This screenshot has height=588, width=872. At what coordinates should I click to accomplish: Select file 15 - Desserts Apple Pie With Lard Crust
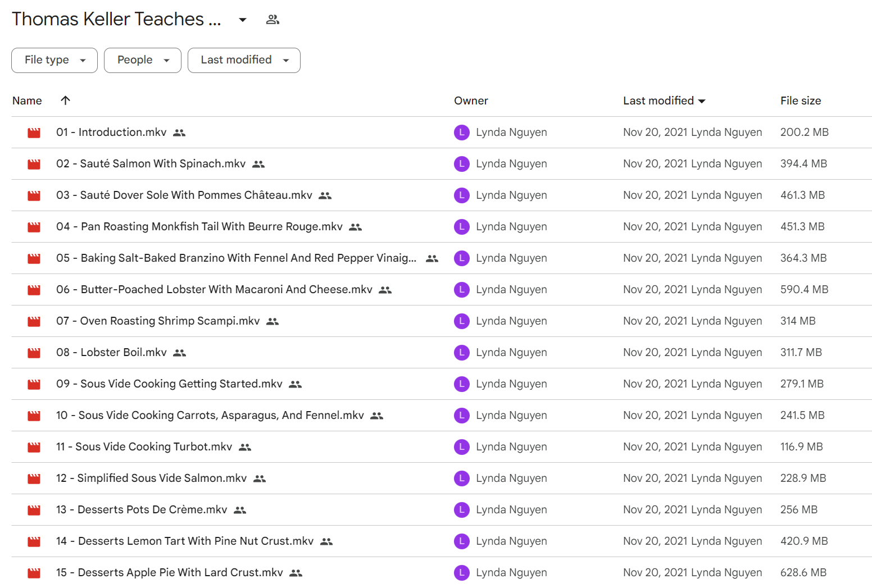click(170, 573)
